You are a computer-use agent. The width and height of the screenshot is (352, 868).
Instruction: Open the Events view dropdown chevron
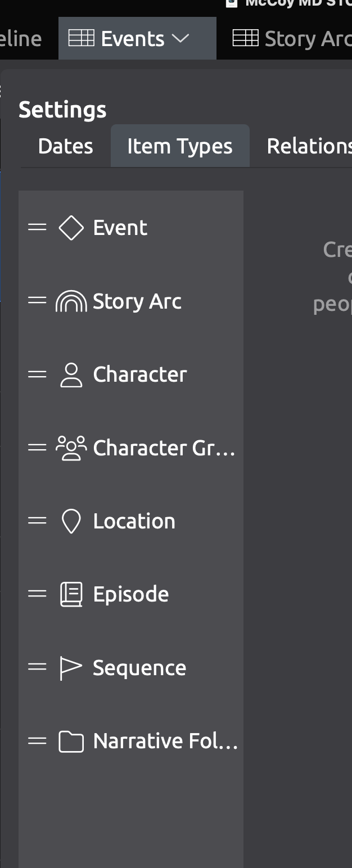point(180,39)
